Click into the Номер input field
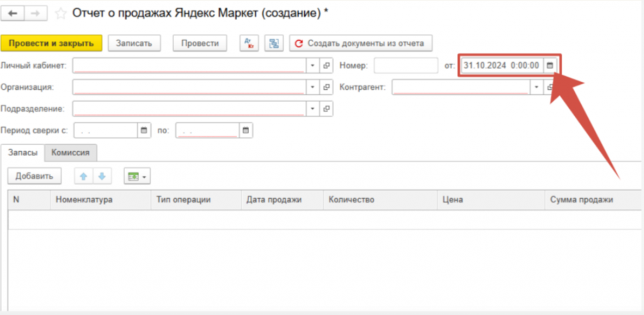644x315 pixels. [406, 65]
